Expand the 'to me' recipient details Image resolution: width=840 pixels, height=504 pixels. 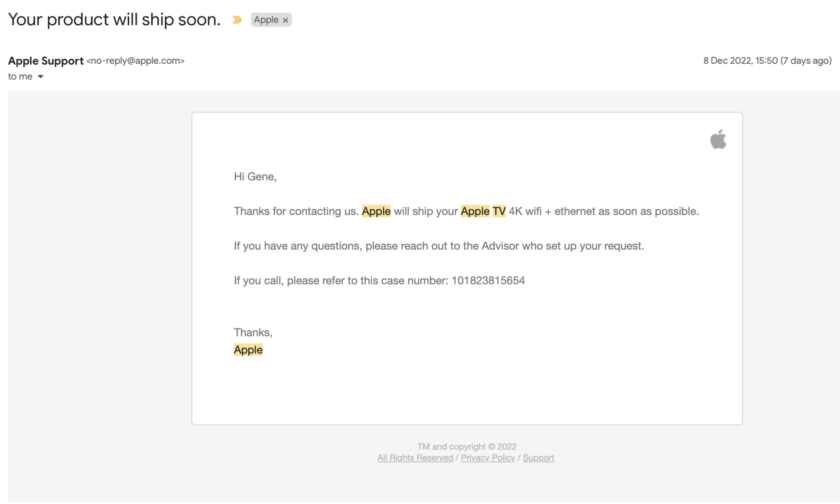point(40,76)
